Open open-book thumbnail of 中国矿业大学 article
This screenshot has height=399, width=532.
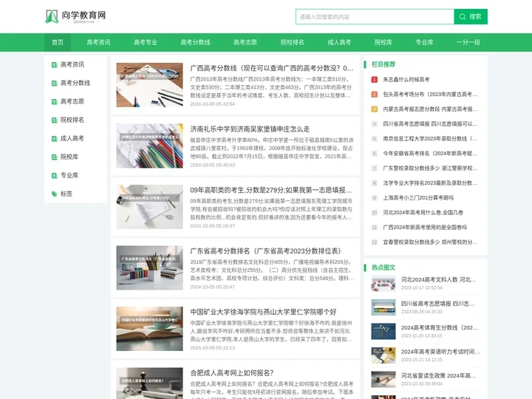coord(149,329)
